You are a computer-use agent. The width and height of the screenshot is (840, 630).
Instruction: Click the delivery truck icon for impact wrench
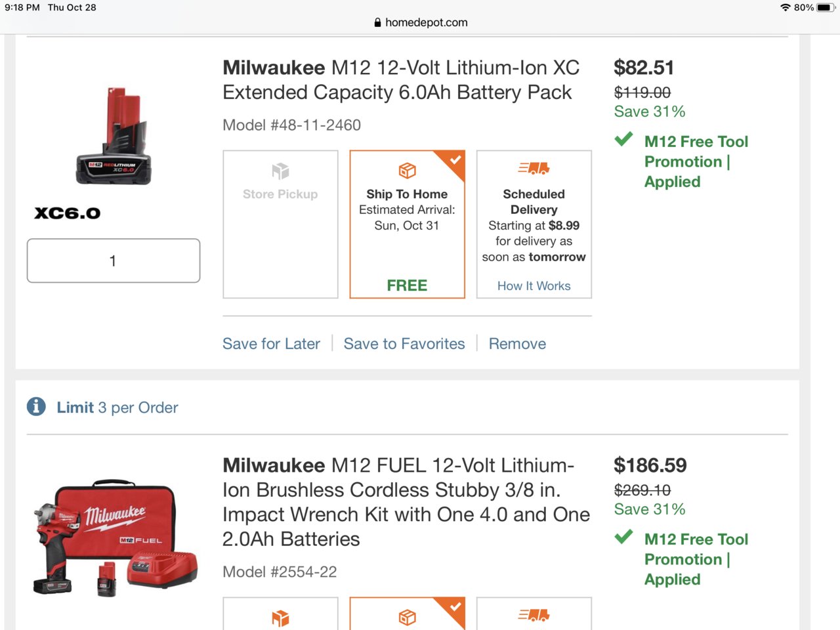point(534,616)
